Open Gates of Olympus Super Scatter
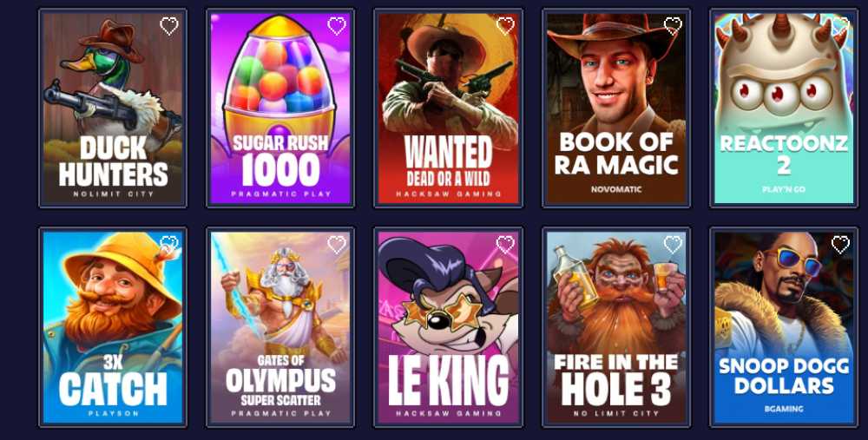The image size is (868, 440). click(x=280, y=327)
